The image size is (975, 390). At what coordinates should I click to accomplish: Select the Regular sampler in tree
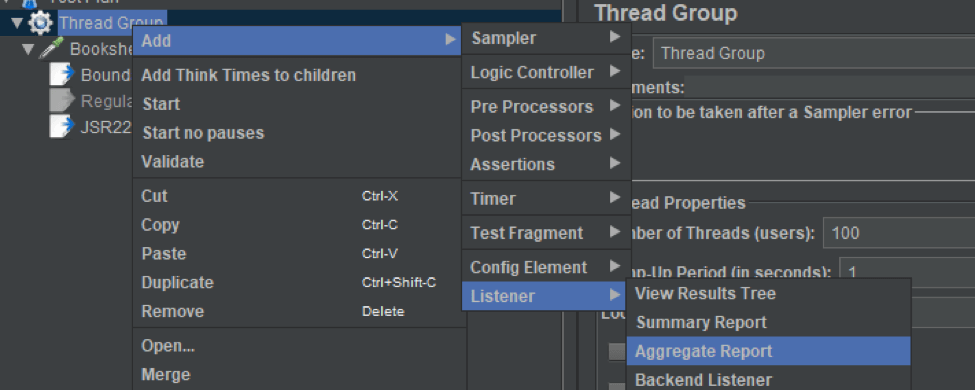point(105,100)
